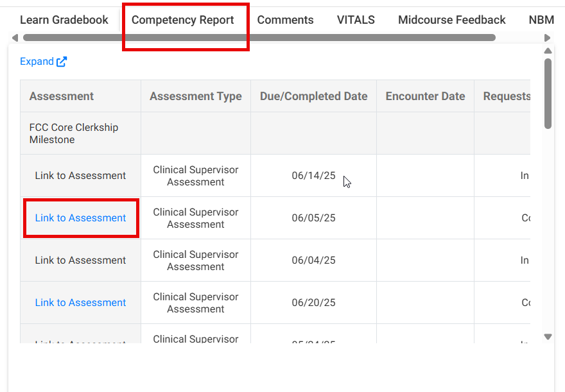Open the Learn Gradebook tab

[x=64, y=20]
